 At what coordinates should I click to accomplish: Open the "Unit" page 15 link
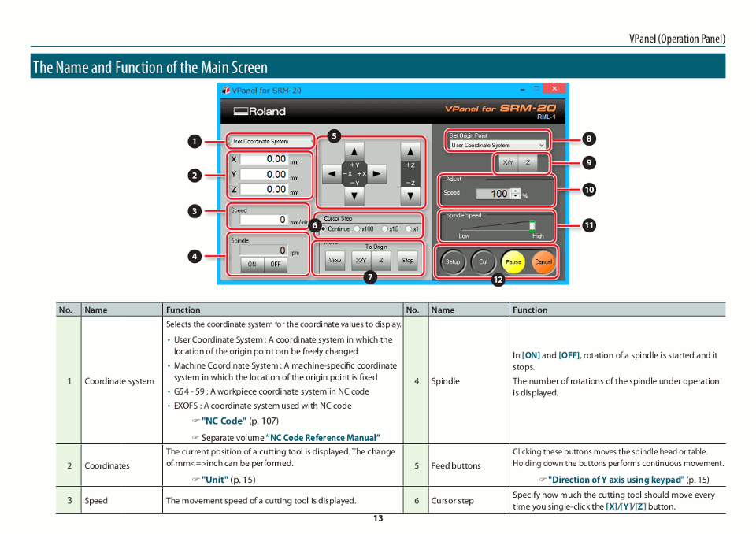point(214,480)
